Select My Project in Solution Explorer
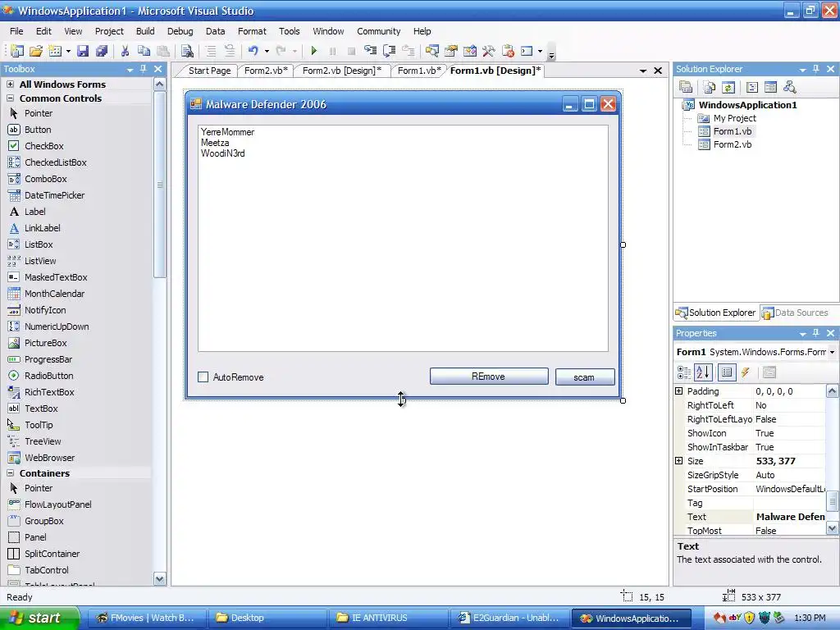Image resolution: width=840 pixels, height=630 pixels. point(734,118)
